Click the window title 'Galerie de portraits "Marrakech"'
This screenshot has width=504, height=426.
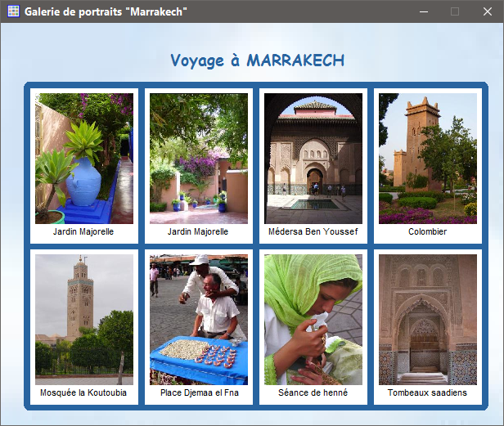106,12
